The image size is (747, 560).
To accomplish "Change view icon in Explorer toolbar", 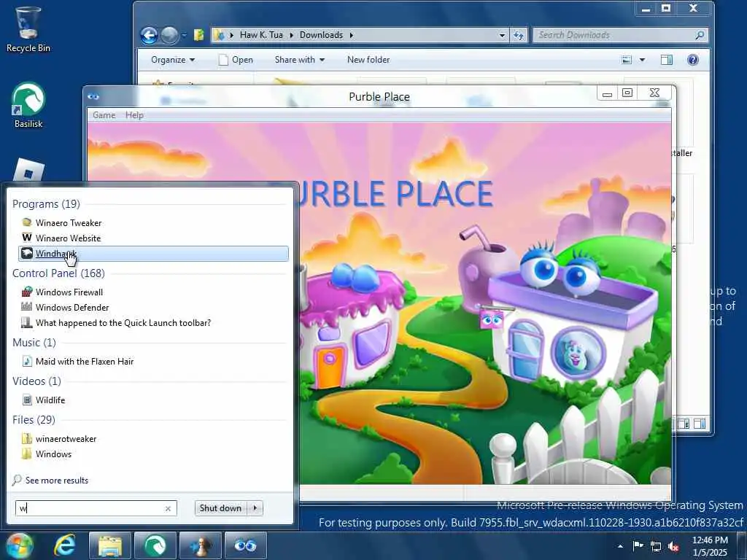I will (627, 60).
